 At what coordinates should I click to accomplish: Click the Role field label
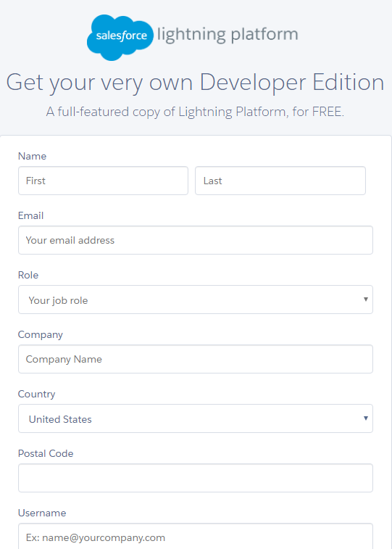(28, 275)
